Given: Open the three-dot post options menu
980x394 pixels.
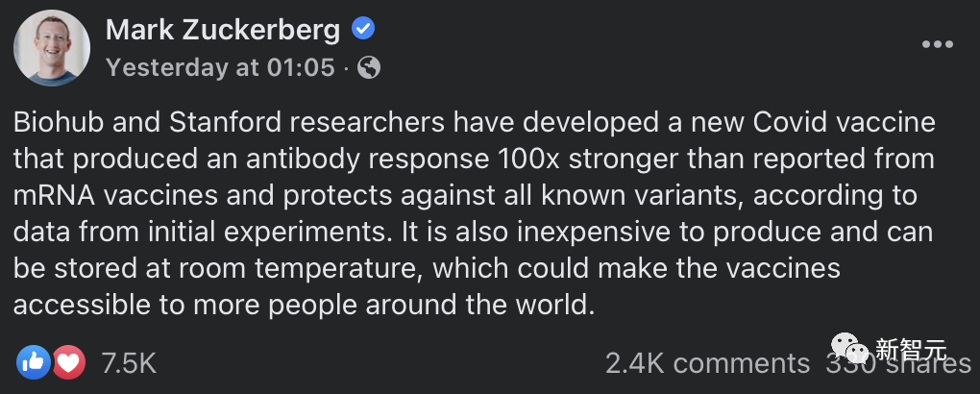Looking at the screenshot, I should coord(938,44).
